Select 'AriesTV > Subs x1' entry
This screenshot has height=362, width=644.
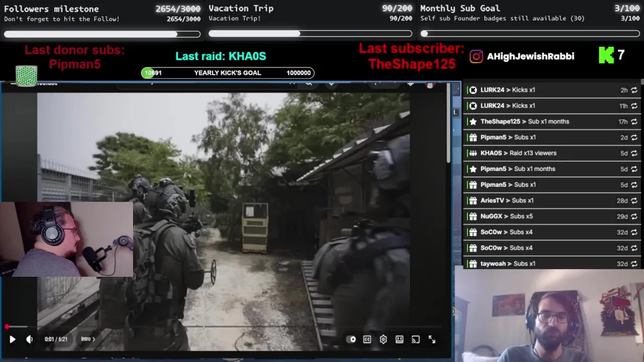(552, 201)
